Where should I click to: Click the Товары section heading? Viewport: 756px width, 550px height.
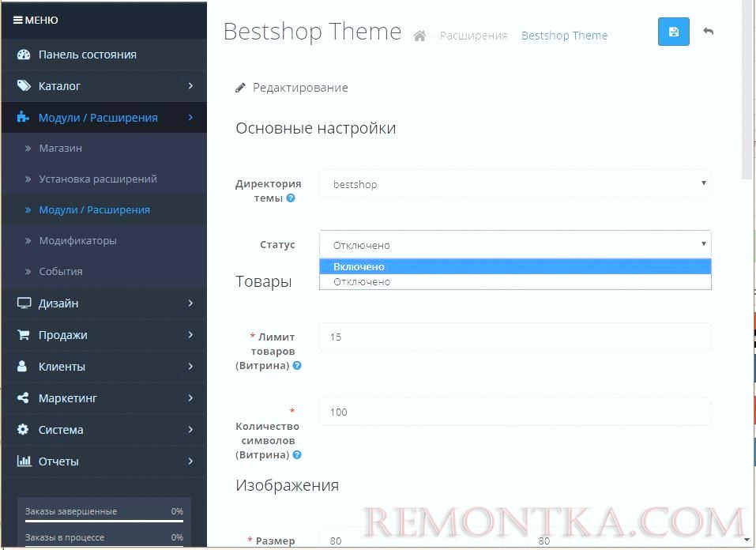point(264,281)
